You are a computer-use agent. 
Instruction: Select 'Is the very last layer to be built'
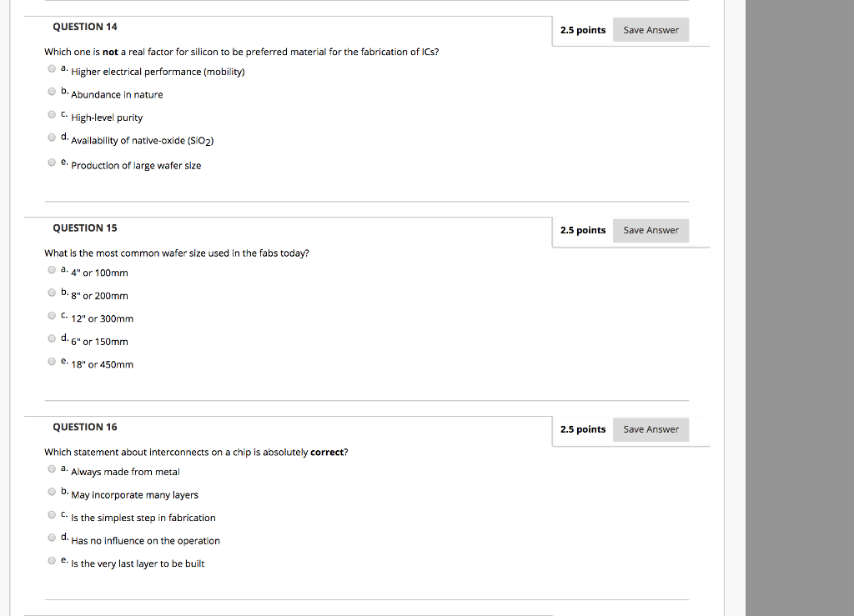click(x=51, y=560)
